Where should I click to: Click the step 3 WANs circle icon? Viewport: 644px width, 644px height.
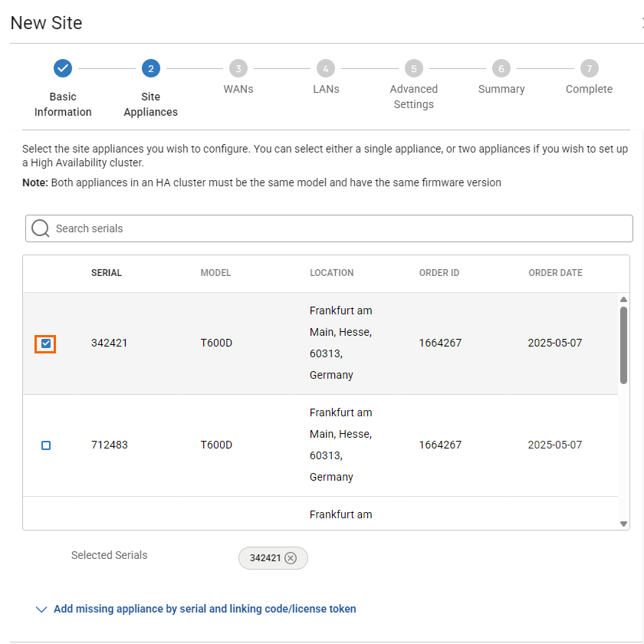(238, 68)
